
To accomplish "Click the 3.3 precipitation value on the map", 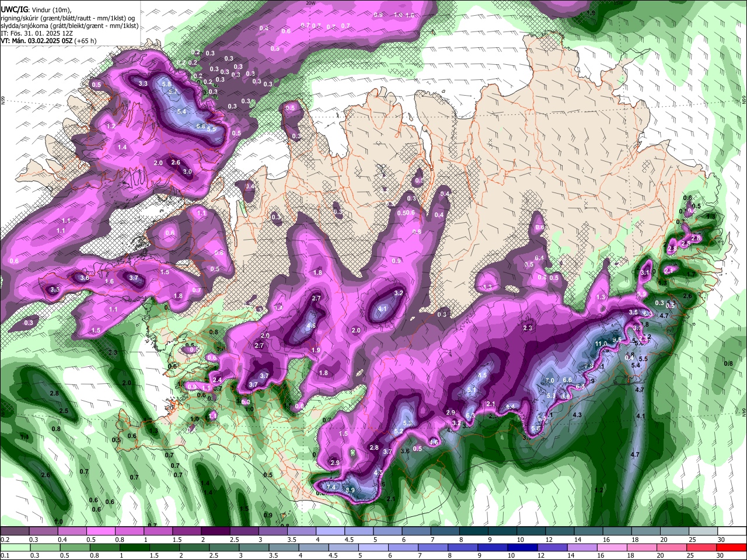I will 143,83.
